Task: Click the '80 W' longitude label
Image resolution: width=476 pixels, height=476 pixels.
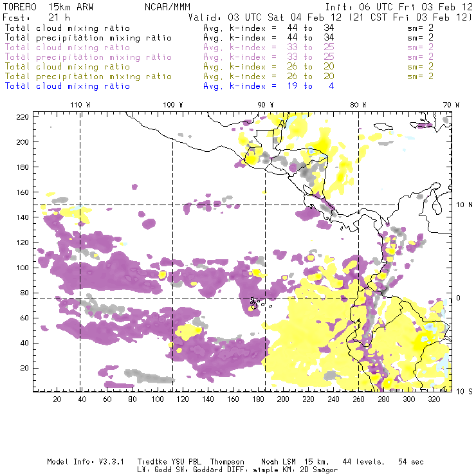Action: [358, 105]
